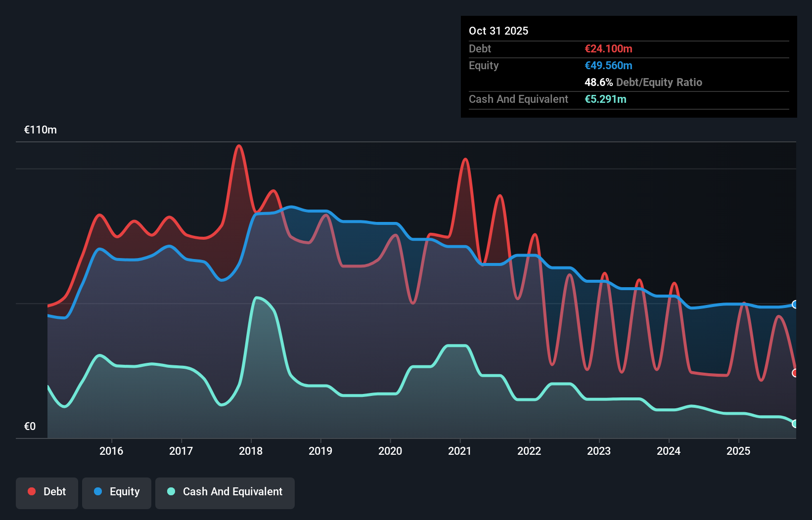Select the Equity endpoint marker on the chart
812x520 pixels.
pos(795,305)
